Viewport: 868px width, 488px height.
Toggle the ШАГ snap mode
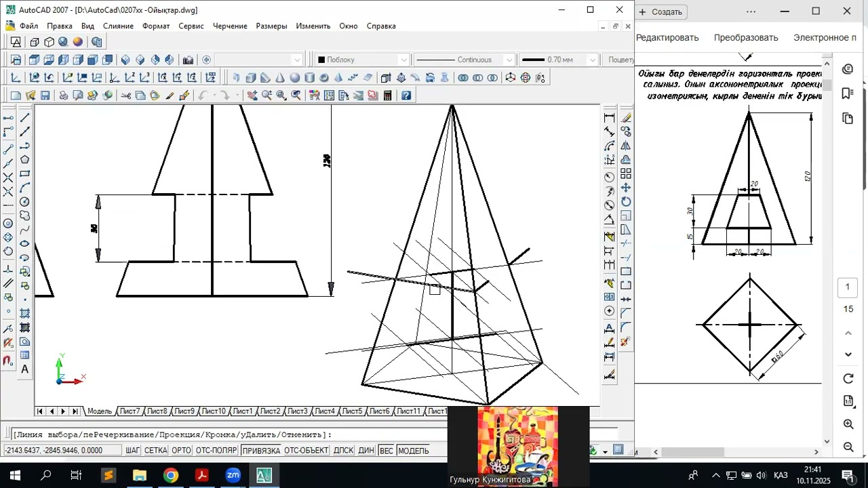pos(132,451)
